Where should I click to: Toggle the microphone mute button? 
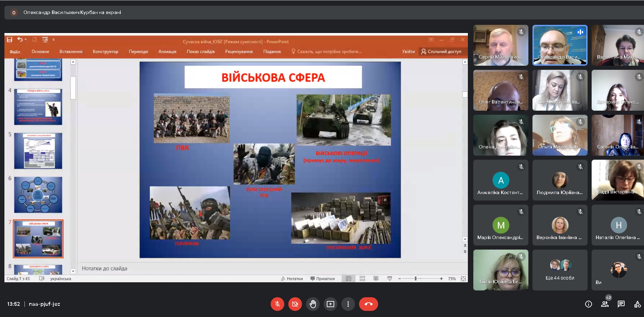pos(277,304)
